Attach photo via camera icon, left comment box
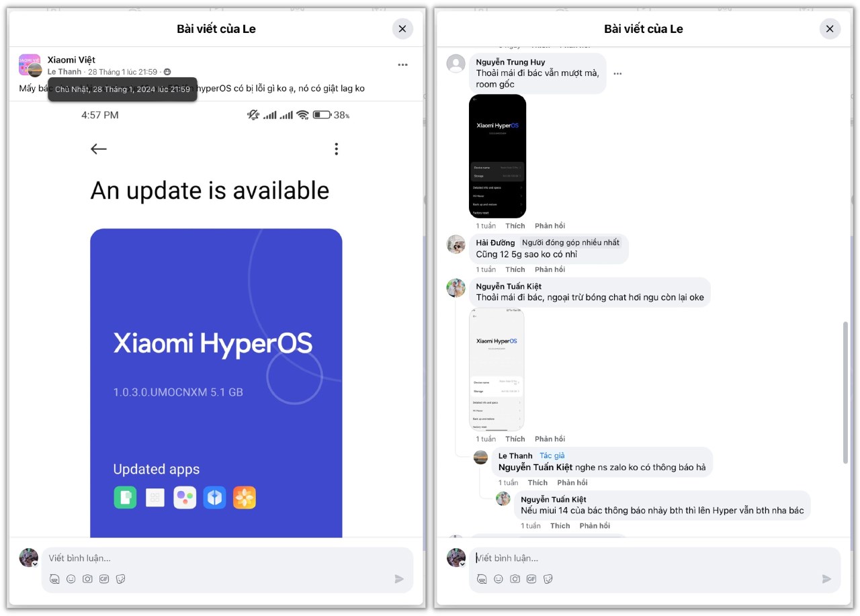This screenshot has width=860, height=616. 87,579
